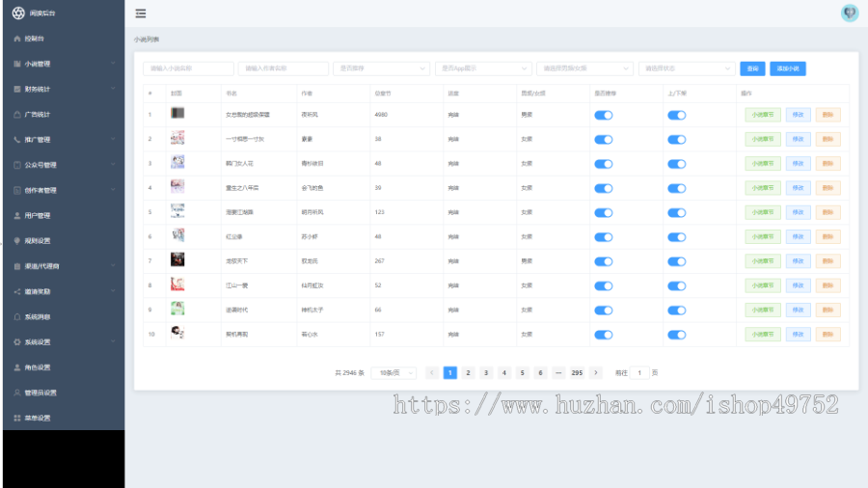Viewport: 868px width, 488px height.
Task: Expand the 小说管理 sidebar chevron
Action: (x=113, y=64)
